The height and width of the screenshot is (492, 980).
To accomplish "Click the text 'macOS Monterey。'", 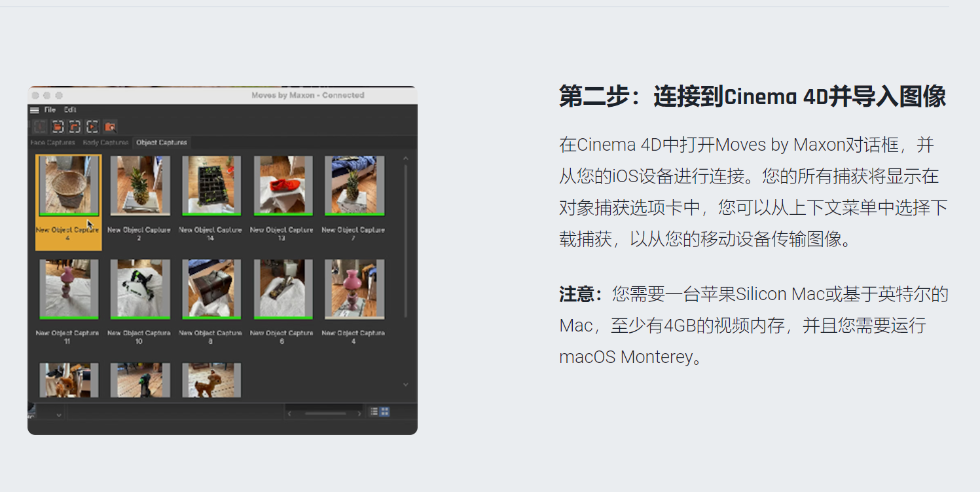I will point(632,357).
